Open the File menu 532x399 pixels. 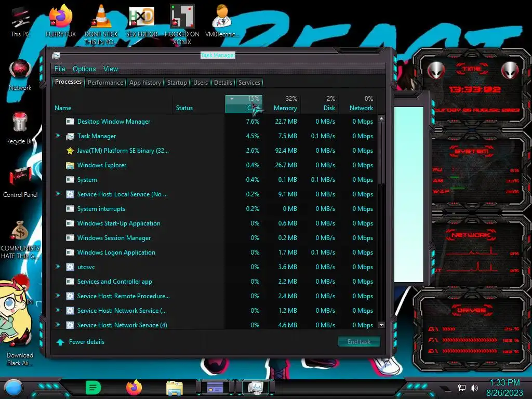tap(60, 69)
